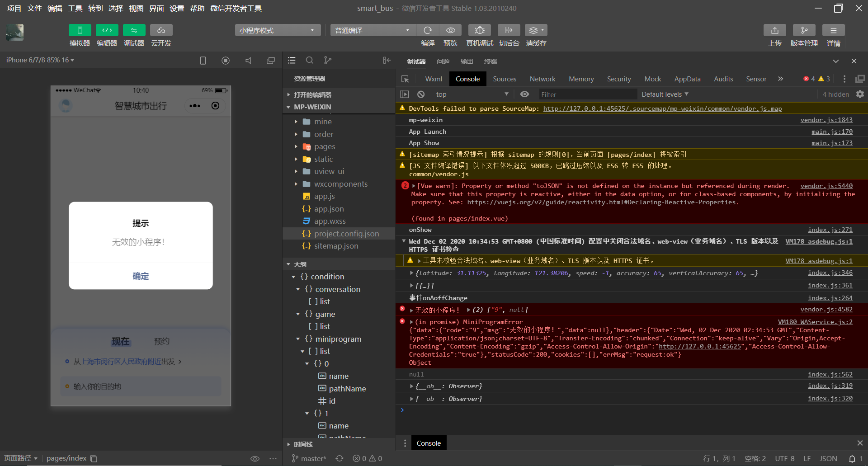Clear the console output
This screenshot has width=868, height=466.
421,94
